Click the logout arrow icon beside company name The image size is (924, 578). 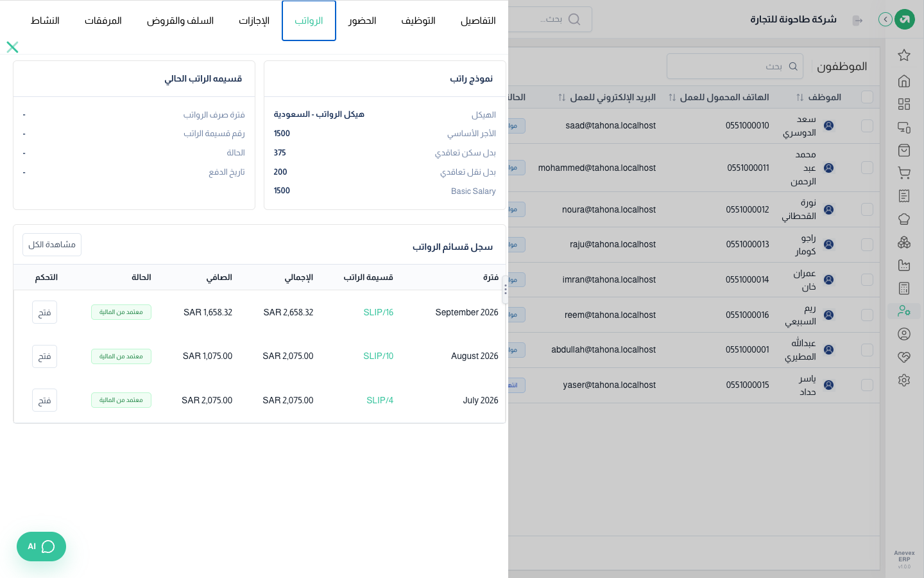click(857, 21)
